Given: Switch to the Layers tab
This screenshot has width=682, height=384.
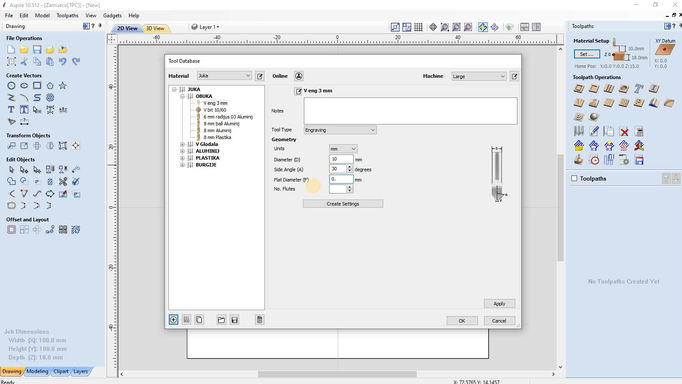Looking at the screenshot, I should tap(80, 371).
